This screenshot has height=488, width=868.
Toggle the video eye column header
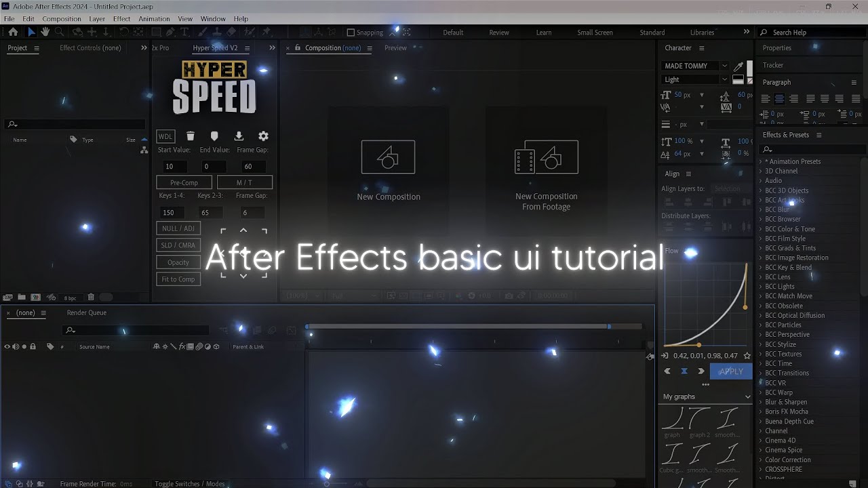(x=7, y=347)
